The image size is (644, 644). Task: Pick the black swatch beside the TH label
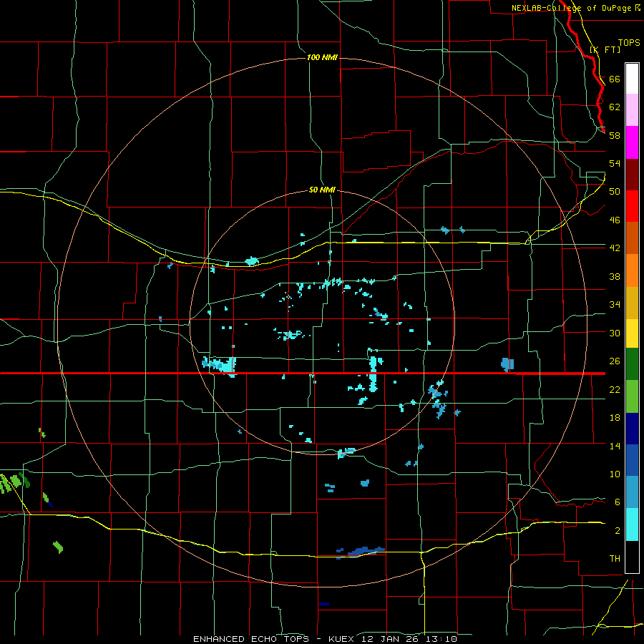tap(632, 557)
